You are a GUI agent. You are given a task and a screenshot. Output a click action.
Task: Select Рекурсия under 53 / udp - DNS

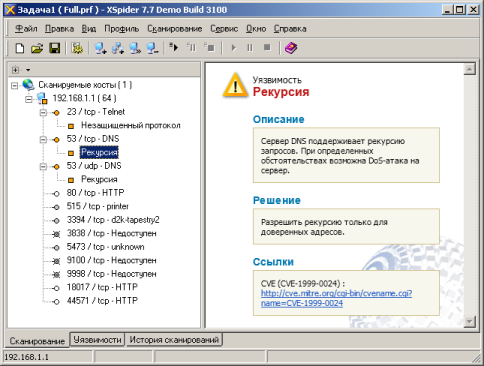pos(99,179)
